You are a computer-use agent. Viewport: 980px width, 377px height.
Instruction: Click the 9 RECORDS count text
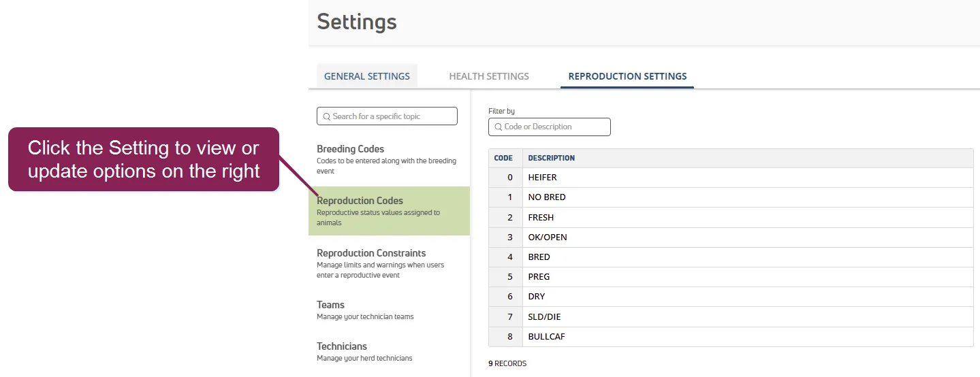click(x=507, y=363)
